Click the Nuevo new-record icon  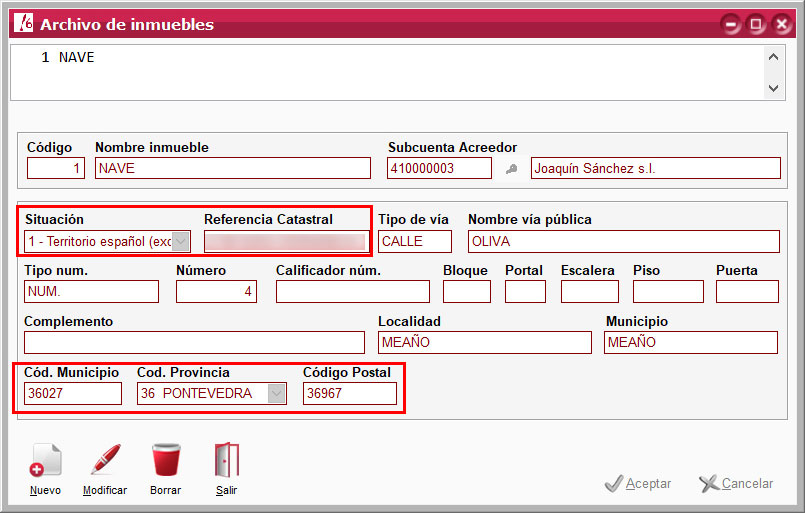click(45, 462)
